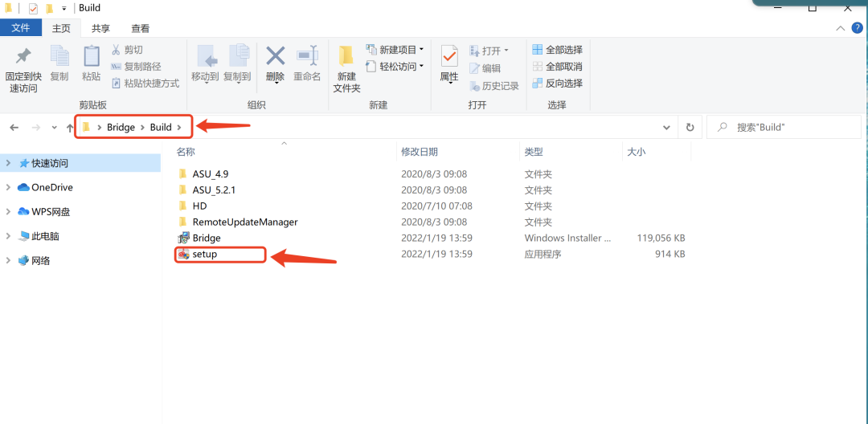Click the Pin to Quick Access icon
Screen dimensions: 868x424
coord(23,58)
